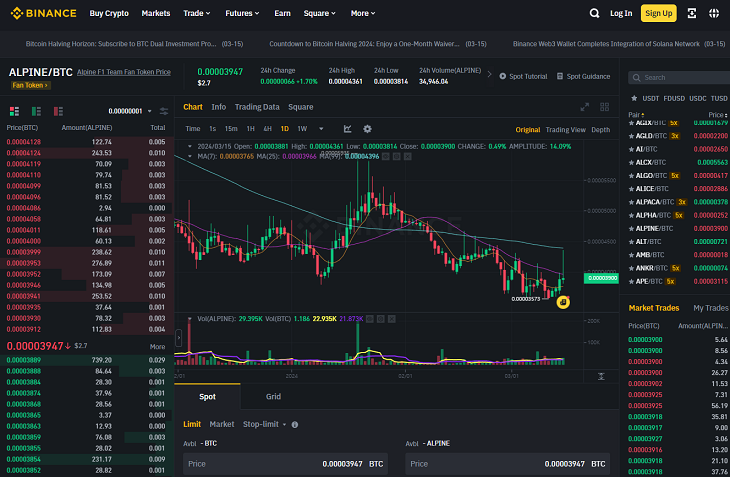Image resolution: width=730 pixels, height=477 pixels.
Task: Switch to the Info tab
Action: [218, 107]
